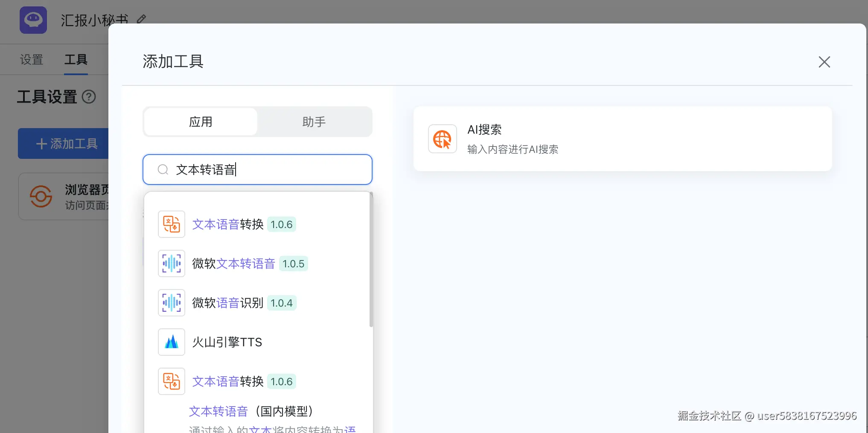Open the AI搜索 tool card
Viewport: 868px width, 433px height.
point(623,139)
